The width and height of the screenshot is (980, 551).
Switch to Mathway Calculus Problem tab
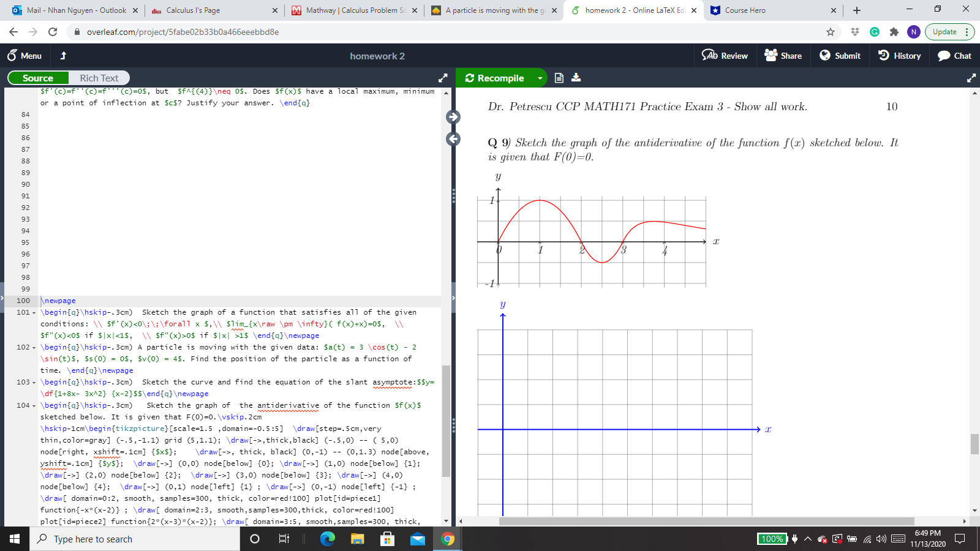(355, 10)
